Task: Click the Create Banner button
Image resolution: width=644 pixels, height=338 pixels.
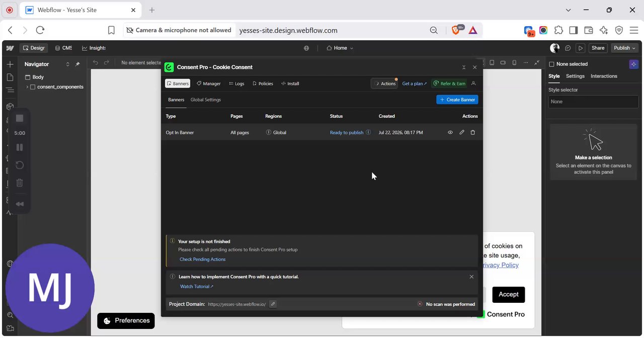Action: point(457,100)
